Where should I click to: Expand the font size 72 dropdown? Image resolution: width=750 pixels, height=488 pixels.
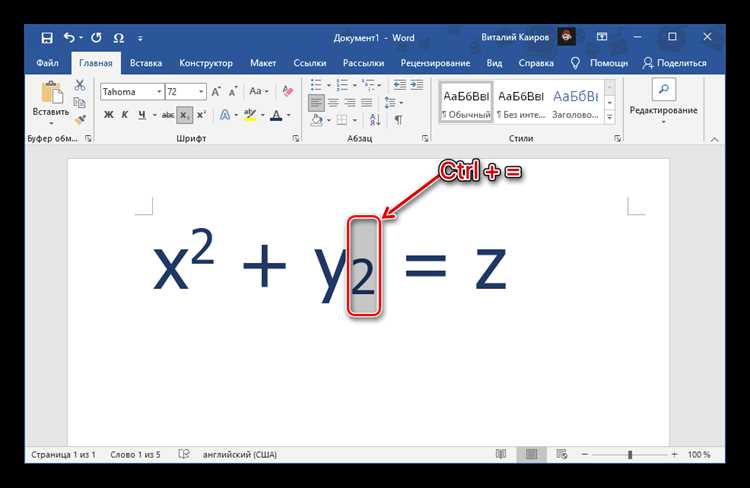[201, 91]
